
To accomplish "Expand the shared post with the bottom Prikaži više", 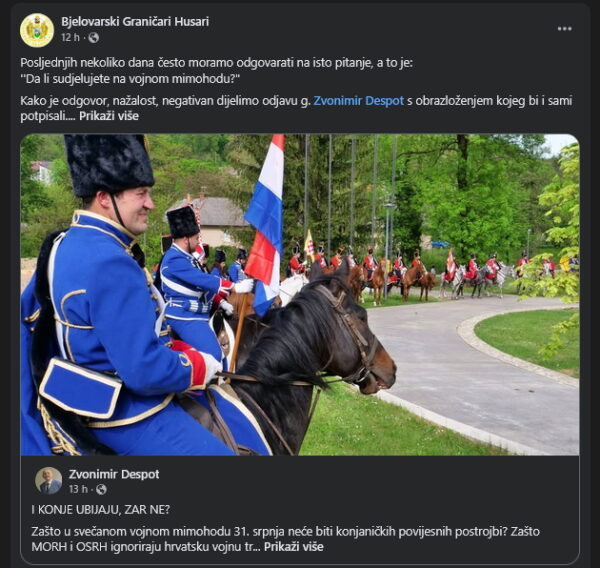I will [293, 547].
